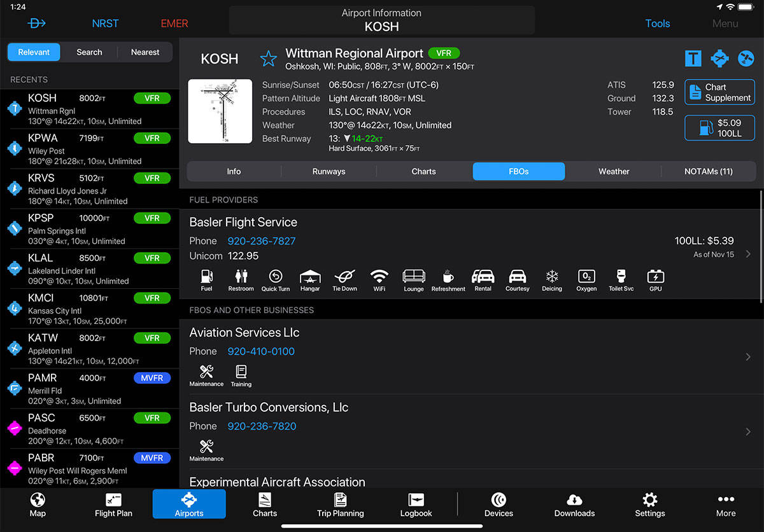Open the Logbook from bottom bar

point(416,504)
